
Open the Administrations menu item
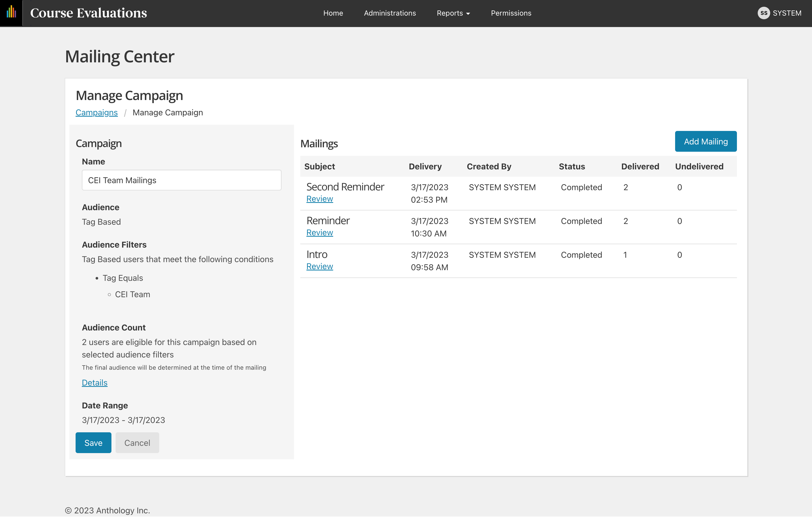[390, 13]
